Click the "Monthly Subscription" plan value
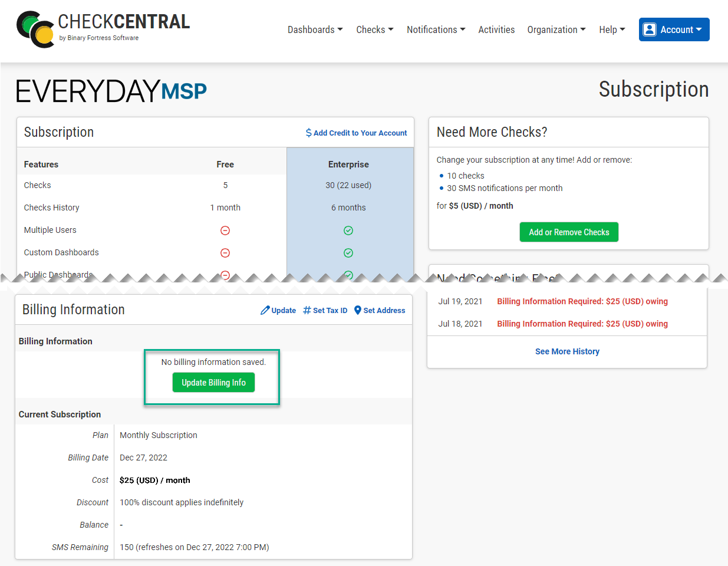The height and width of the screenshot is (566, 728). 159,435
